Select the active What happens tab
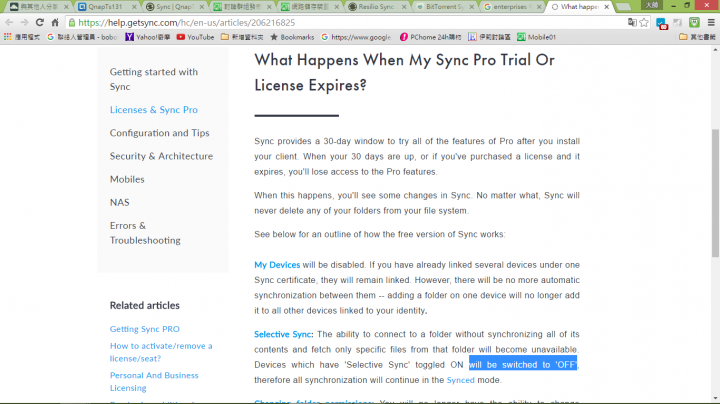This screenshot has height=404, width=720. (579, 7)
